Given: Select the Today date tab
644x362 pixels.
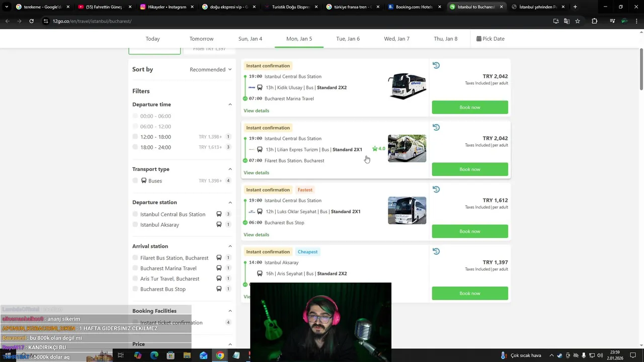Looking at the screenshot, I should 152,39.
